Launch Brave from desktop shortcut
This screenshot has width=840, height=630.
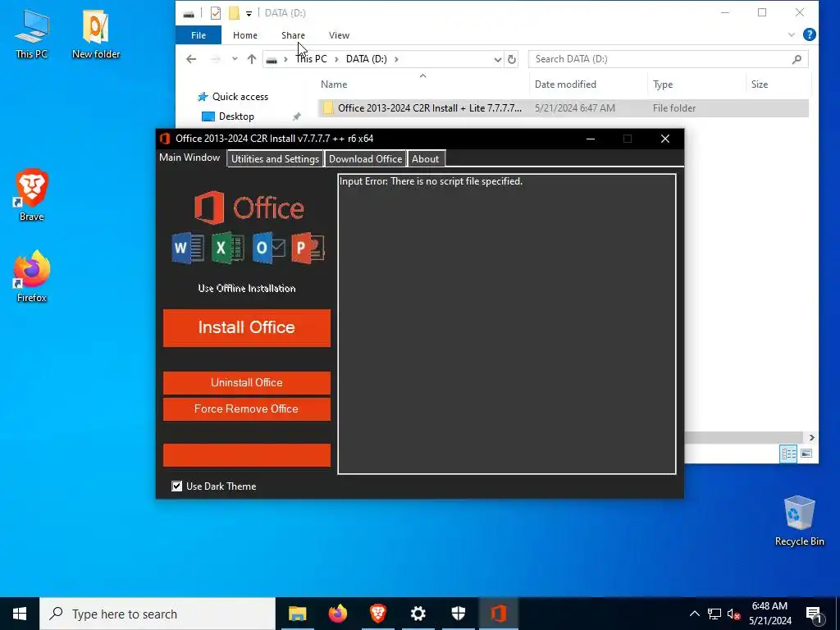(x=32, y=195)
